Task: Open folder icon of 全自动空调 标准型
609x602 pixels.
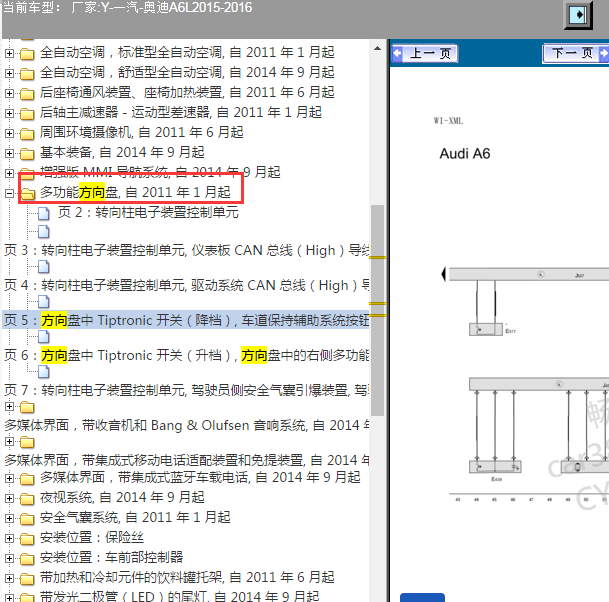Action: (27, 54)
